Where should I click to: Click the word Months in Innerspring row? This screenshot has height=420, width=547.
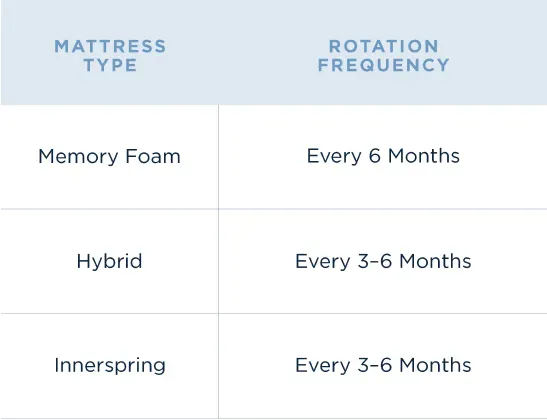(435, 365)
